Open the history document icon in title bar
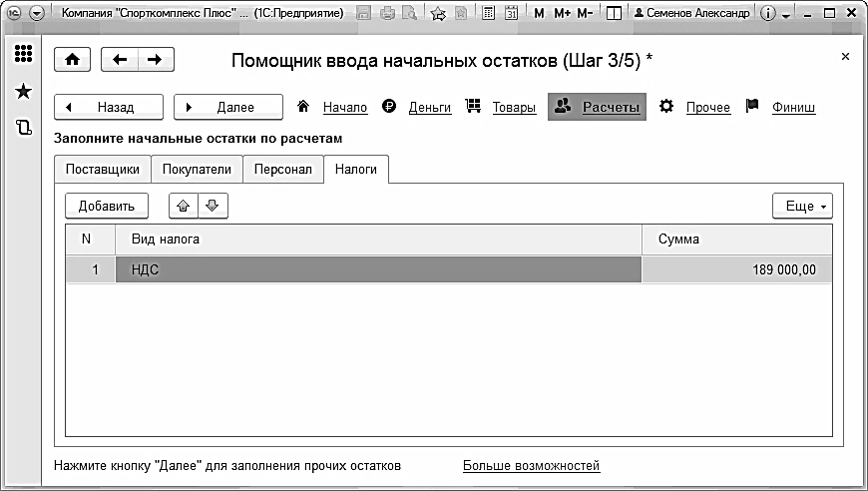Viewport: 868px width, 491px height. point(461,13)
